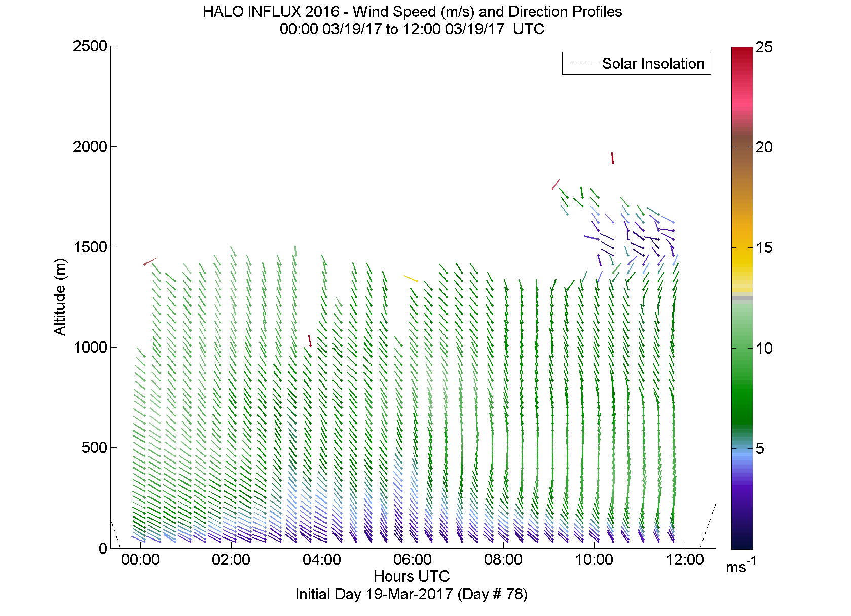Viewport: 851px width, 616px height.
Task: Click the 'Hours UTC' axis label
Action: pyautogui.click(x=412, y=576)
